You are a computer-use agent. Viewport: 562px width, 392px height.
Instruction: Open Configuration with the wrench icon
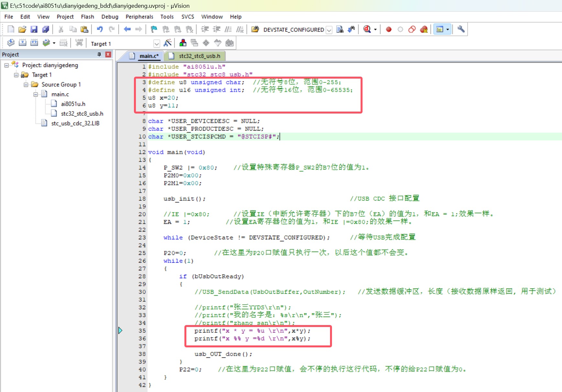[461, 29]
